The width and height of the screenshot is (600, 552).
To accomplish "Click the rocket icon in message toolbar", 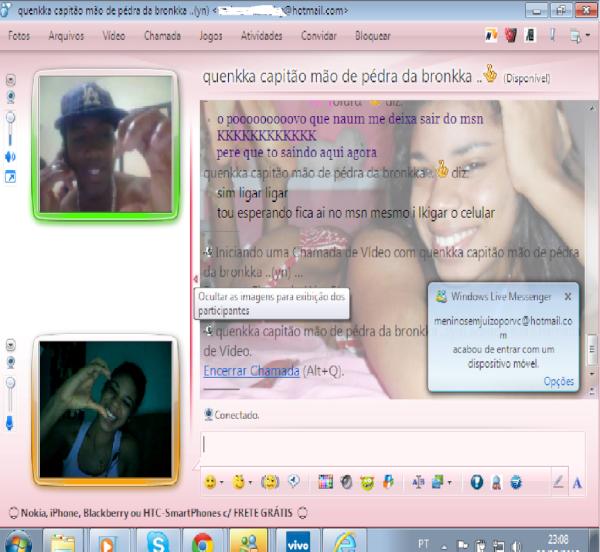I will tap(496, 482).
